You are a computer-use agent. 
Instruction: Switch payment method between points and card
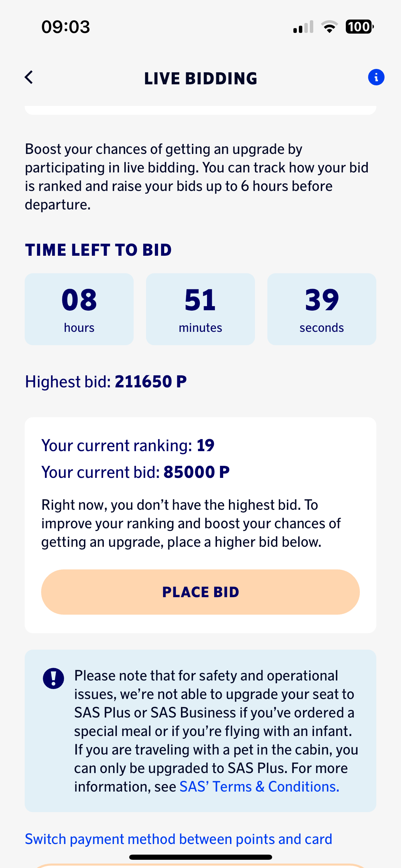point(178,839)
